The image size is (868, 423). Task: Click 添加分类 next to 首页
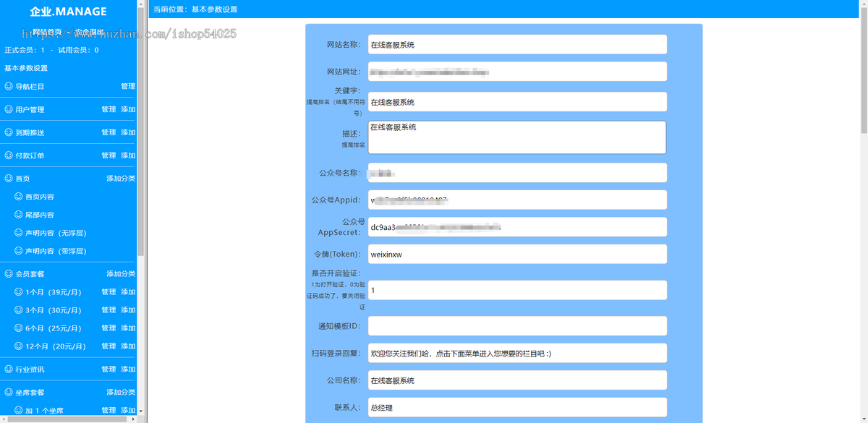(x=121, y=178)
